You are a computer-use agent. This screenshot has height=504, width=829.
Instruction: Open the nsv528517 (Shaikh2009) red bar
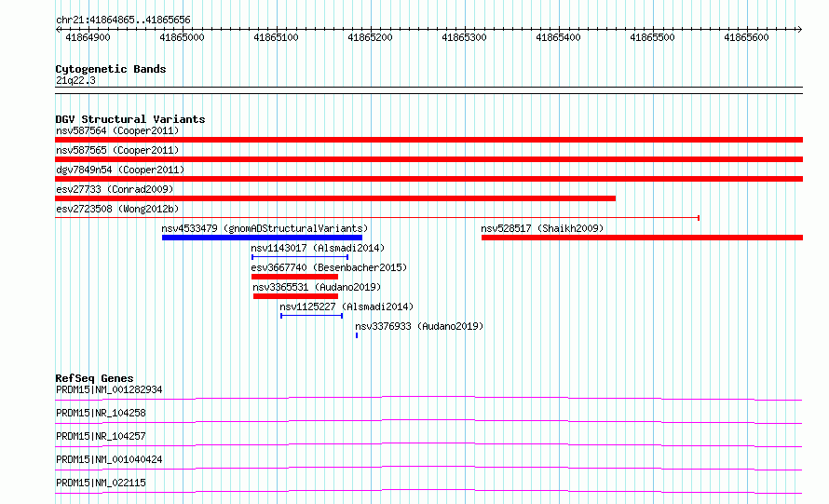click(x=642, y=238)
